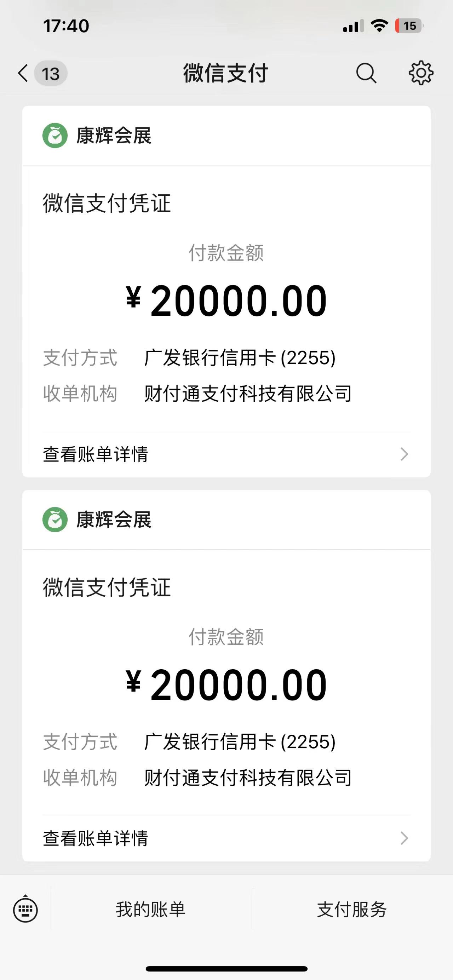453x980 pixels.
Task: Open search with the magnifier icon
Action: pyautogui.click(x=366, y=73)
